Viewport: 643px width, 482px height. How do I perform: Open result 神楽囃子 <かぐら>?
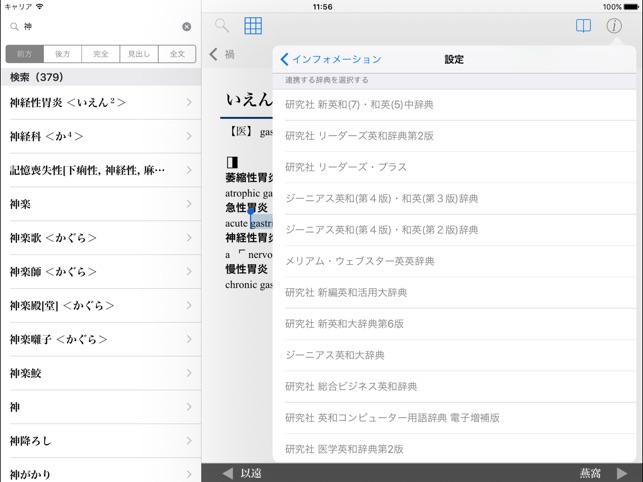pyautogui.click(x=101, y=339)
